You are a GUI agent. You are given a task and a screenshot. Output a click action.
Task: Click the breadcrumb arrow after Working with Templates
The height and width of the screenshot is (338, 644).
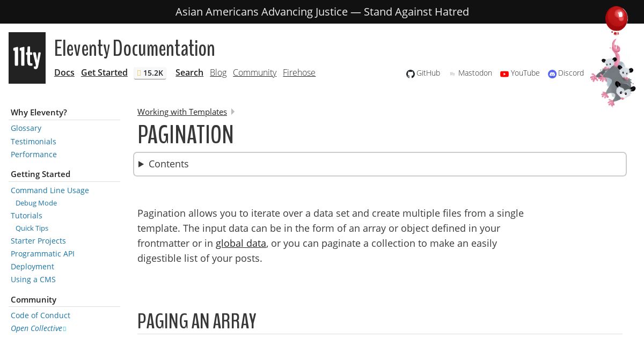pos(233,112)
